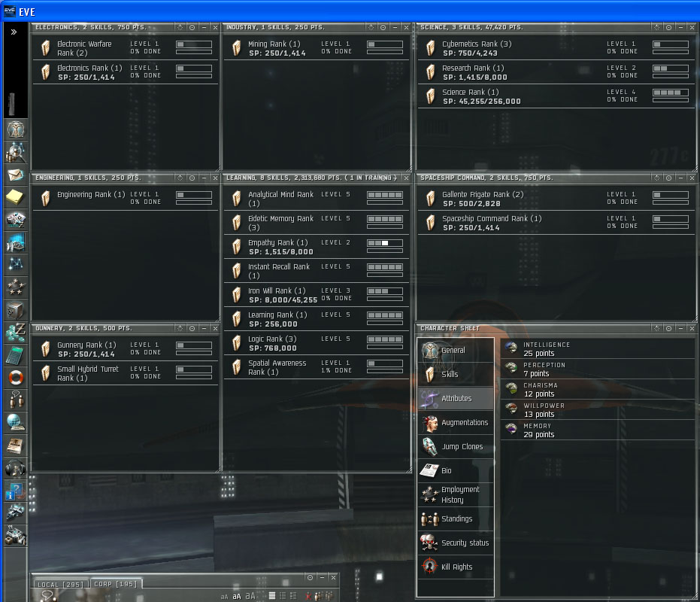
Task: Open the Augmentations tab
Action: (x=456, y=423)
